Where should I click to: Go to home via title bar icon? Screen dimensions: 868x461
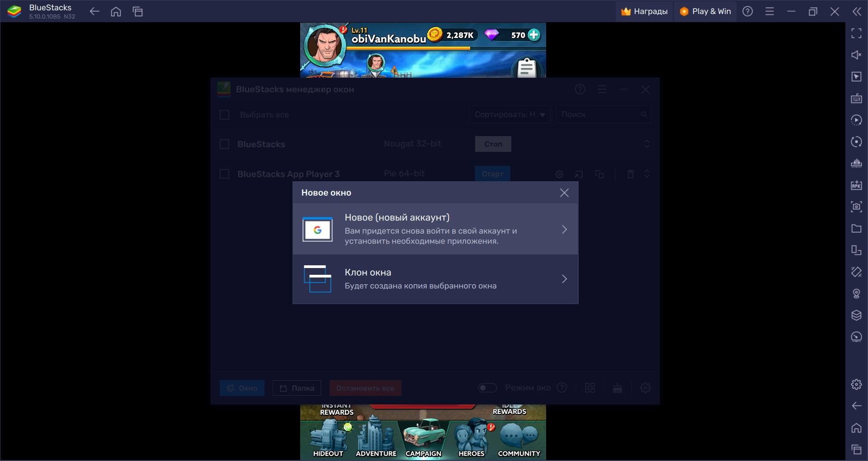click(x=116, y=11)
